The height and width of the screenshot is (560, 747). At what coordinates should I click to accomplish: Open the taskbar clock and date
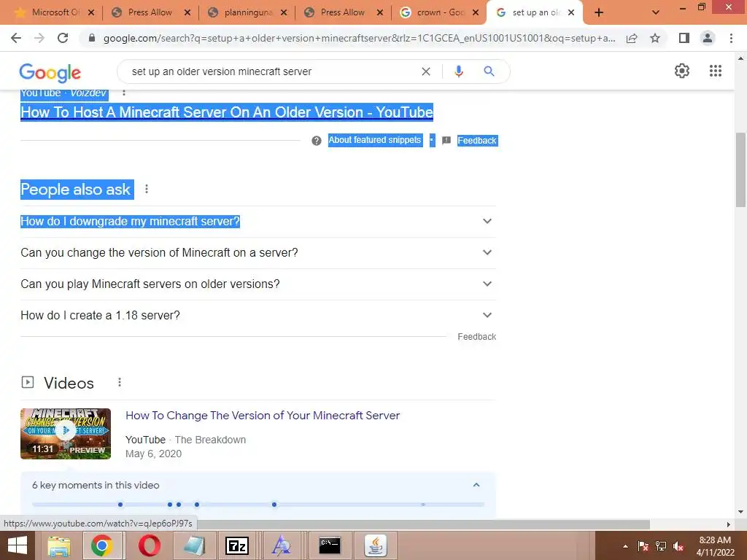715,545
